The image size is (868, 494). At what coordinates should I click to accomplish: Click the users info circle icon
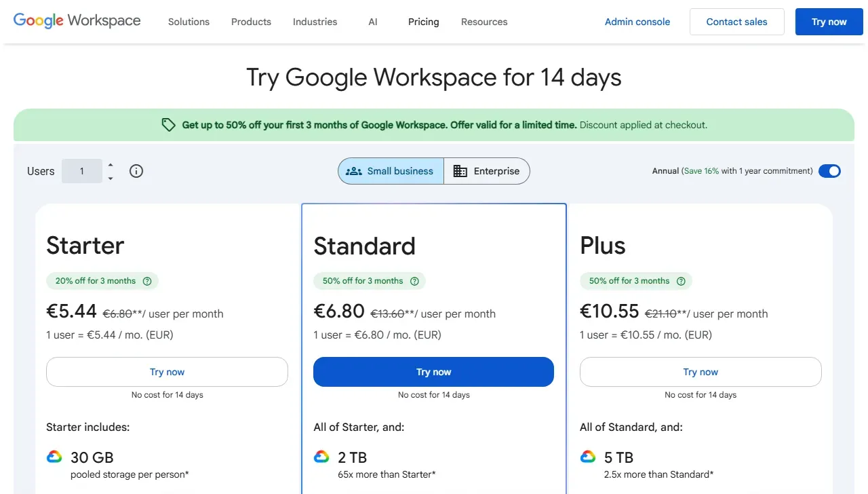coord(136,171)
